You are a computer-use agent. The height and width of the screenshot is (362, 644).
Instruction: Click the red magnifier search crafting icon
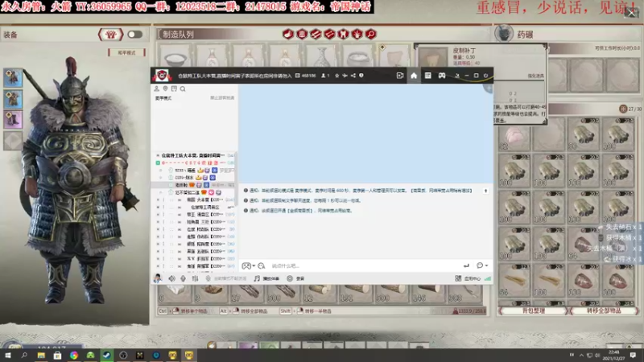371,34
